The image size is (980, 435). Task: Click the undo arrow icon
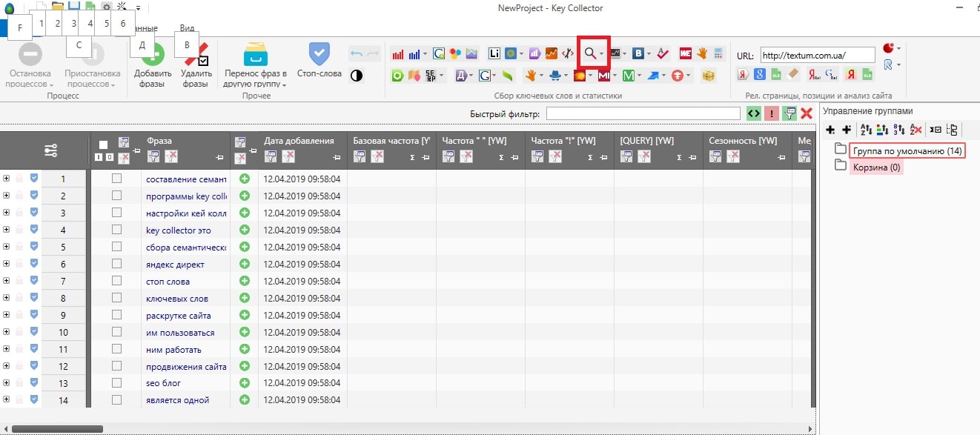click(x=357, y=54)
